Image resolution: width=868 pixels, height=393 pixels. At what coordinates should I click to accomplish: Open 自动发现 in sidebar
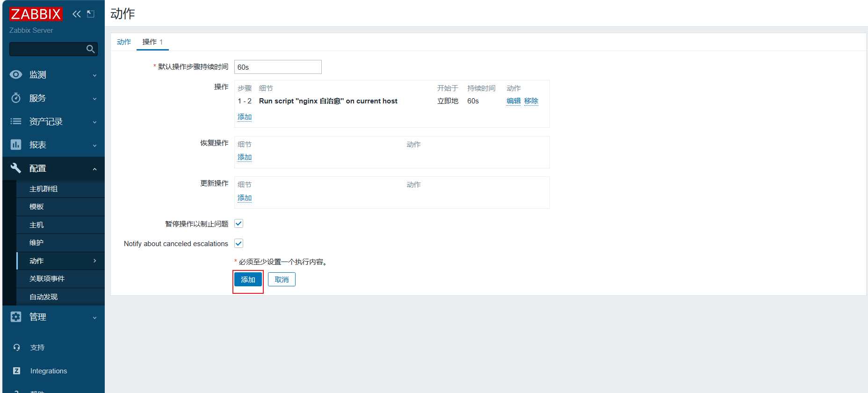43,297
